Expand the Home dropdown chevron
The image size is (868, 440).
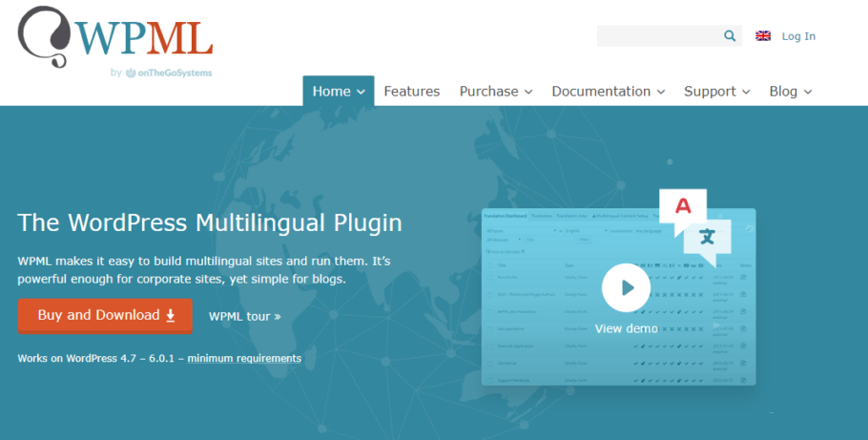point(361,92)
